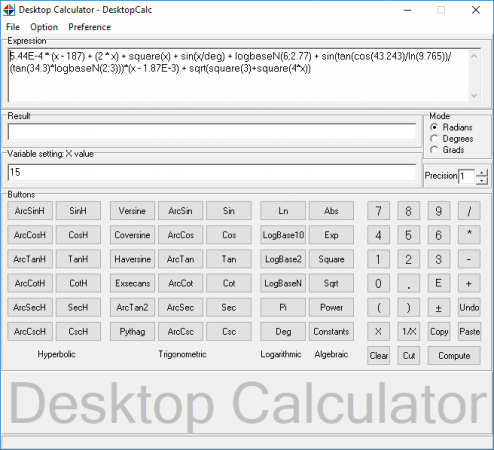
Task: Click the Cot button
Action: [229, 283]
